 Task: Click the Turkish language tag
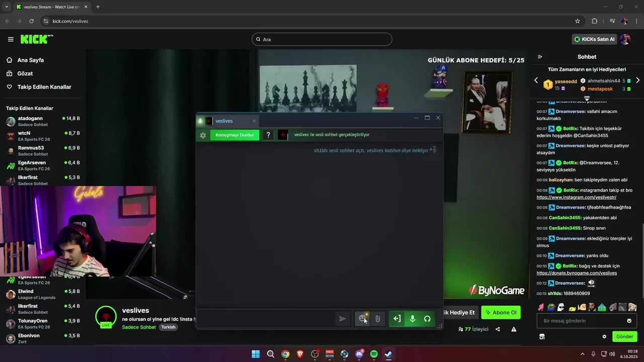pos(168,327)
